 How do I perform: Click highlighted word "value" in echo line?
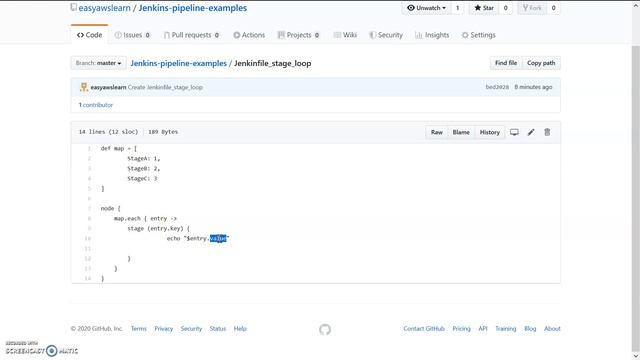pyautogui.click(x=218, y=238)
